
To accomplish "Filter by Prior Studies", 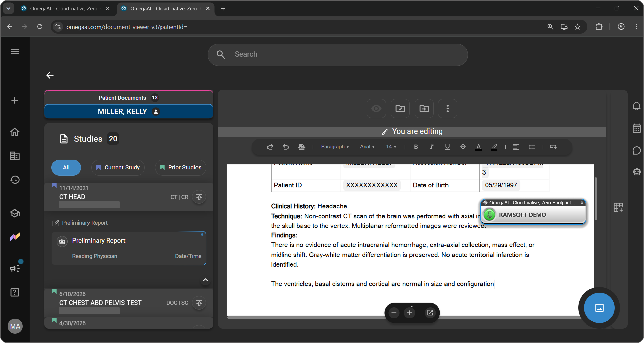I will pyautogui.click(x=181, y=167).
